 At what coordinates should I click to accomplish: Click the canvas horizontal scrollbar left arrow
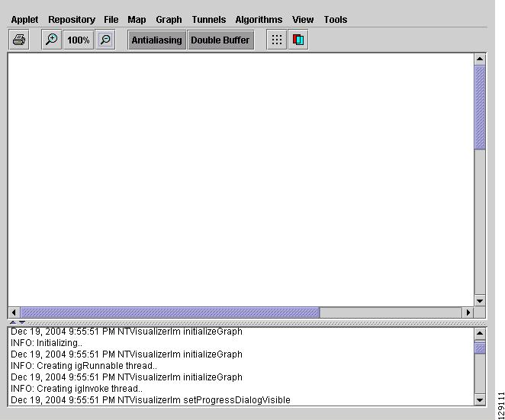point(14,313)
